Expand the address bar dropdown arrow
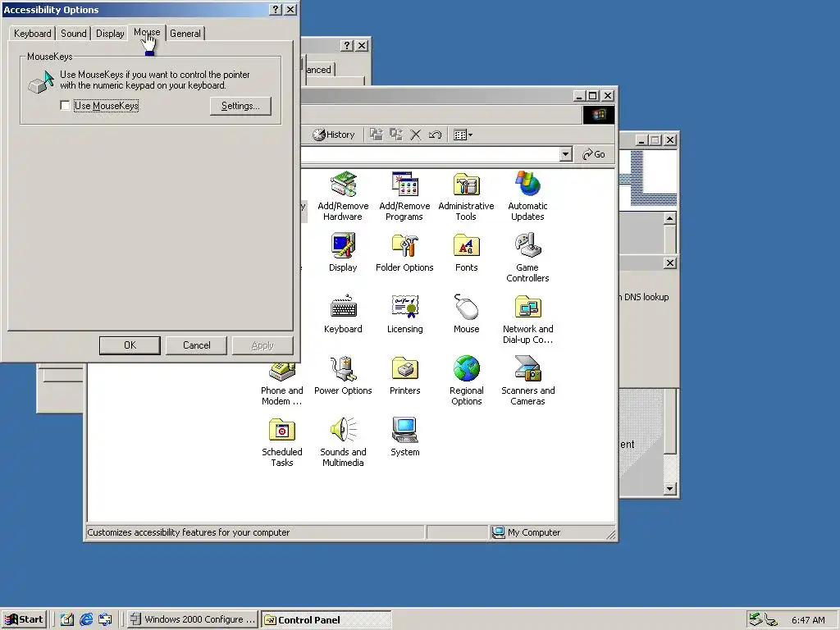This screenshot has width=840, height=630. pyautogui.click(x=566, y=154)
